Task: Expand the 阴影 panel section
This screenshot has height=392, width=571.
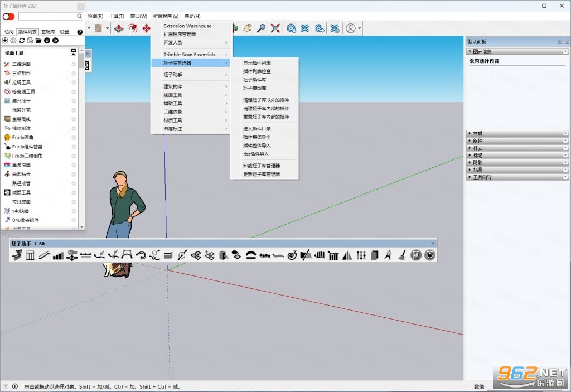Action: 517,162
